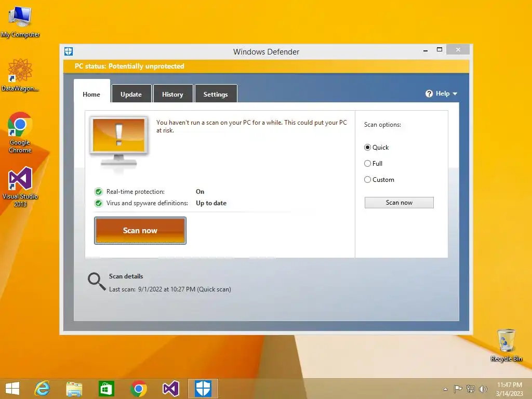This screenshot has height=399, width=532.
Task: Click the 'Up to date' definitions status
Action: pyautogui.click(x=211, y=203)
